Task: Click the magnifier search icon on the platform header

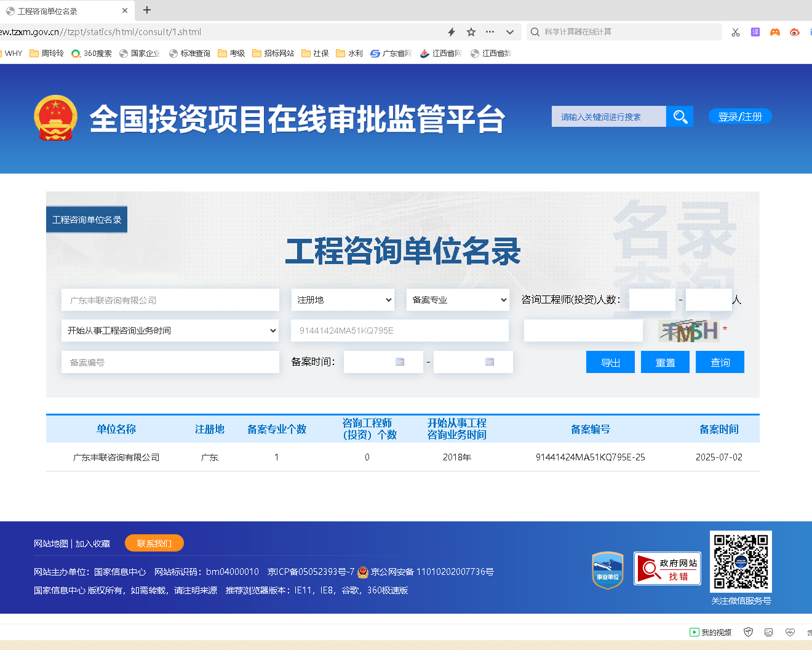Action: [x=679, y=116]
